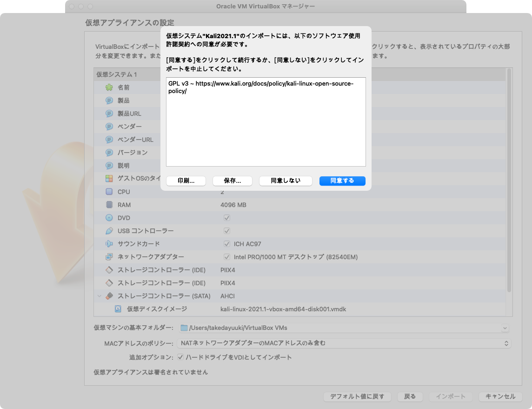This screenshot has width=532, height=409.
Task: Click the window close button of VirtualBox マネージャー
Action: (72, 7)
